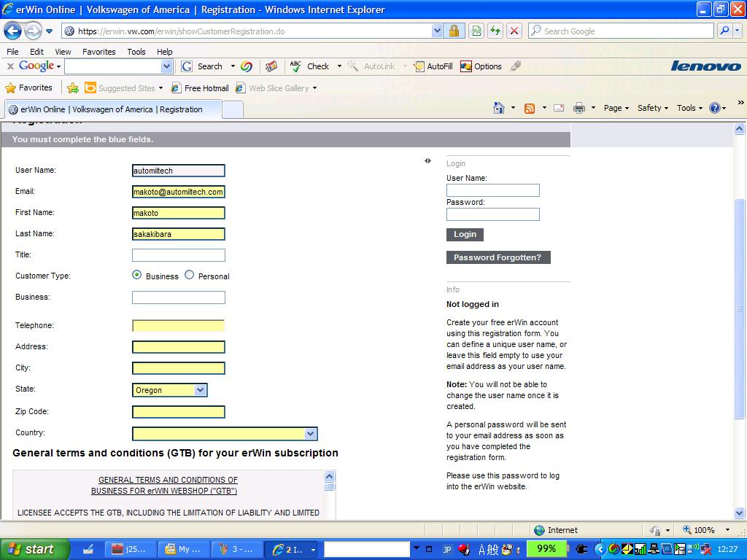Click the Windows start button
The image size is (747, 560).
(x=34, y=550)
